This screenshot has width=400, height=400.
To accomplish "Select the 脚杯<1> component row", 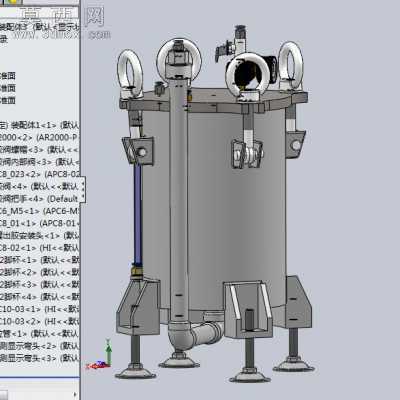I will click(x=39, y=260).
